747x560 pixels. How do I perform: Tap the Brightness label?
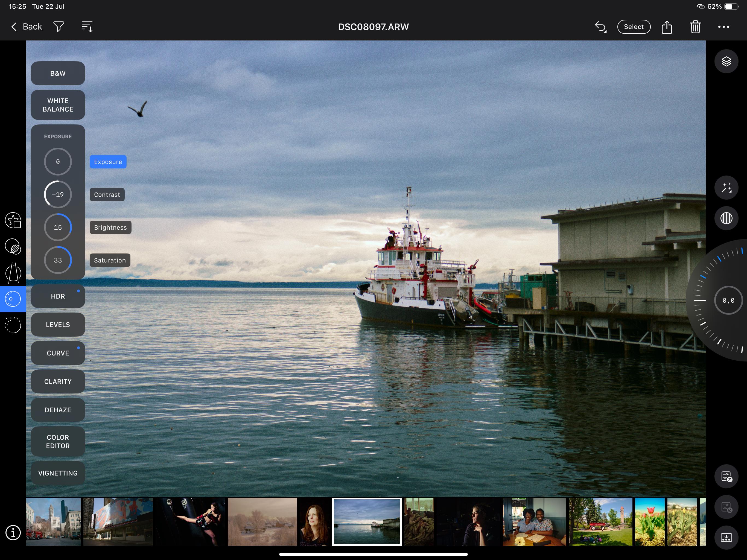coord(110,227)
